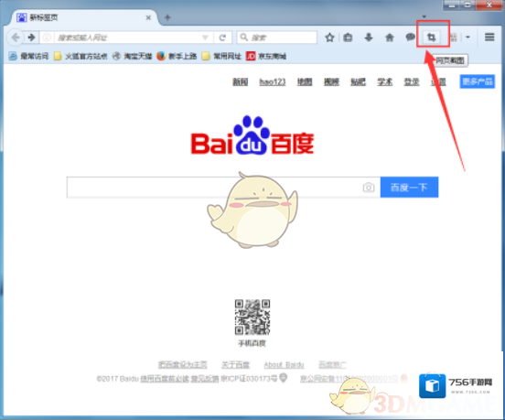This screenshot has width=505, height=420.
Task: Click the Firefox toolbar search box
Action: tap(277, 38)
